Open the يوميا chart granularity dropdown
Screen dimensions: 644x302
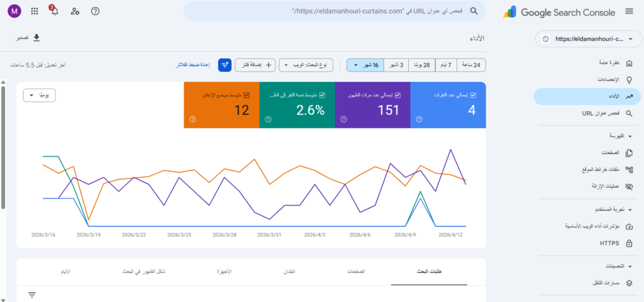(40, 95)
